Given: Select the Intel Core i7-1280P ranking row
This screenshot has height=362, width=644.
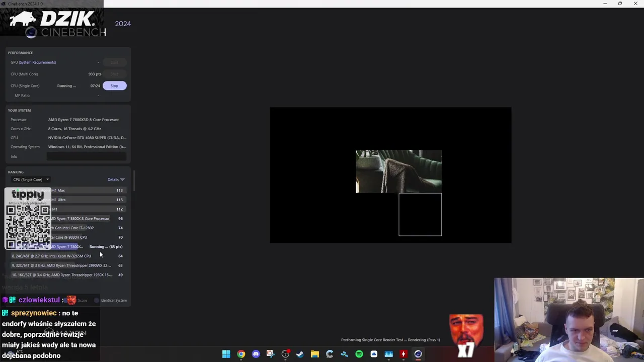Looking at the screenshot, I should click(x=67, y=228).
